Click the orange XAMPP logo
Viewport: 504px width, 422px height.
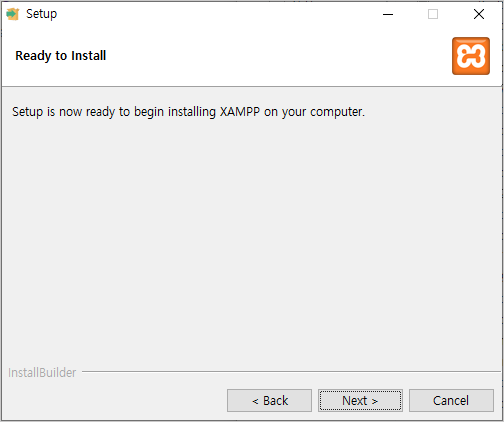click(x=471, y=56)
